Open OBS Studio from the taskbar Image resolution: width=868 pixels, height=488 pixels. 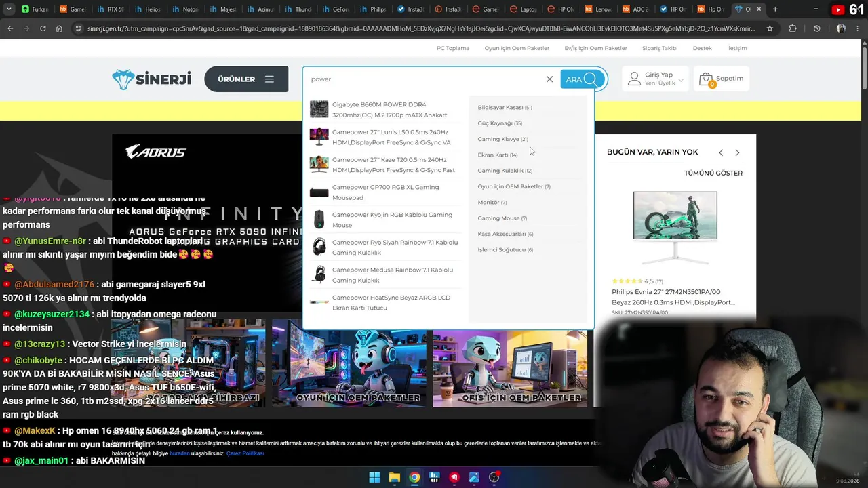[494, 477]
